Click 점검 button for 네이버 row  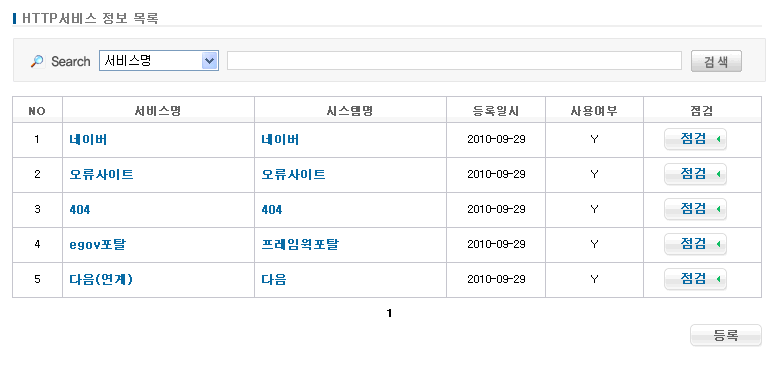pos(695,139)
